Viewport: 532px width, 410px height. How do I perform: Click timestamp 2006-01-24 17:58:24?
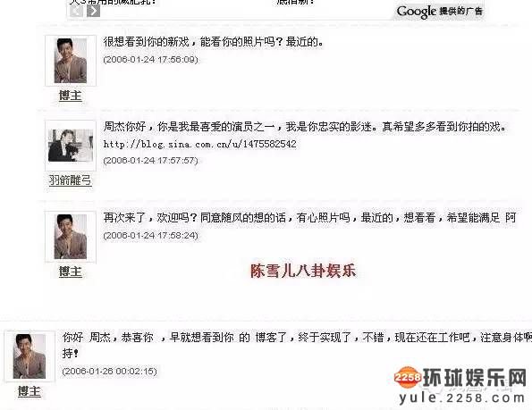coord(150,235)
